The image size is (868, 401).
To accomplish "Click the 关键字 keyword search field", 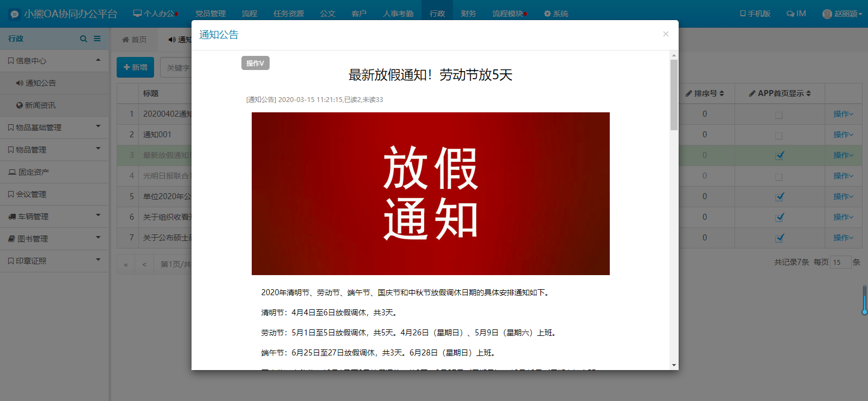I will tap(176, 68).
